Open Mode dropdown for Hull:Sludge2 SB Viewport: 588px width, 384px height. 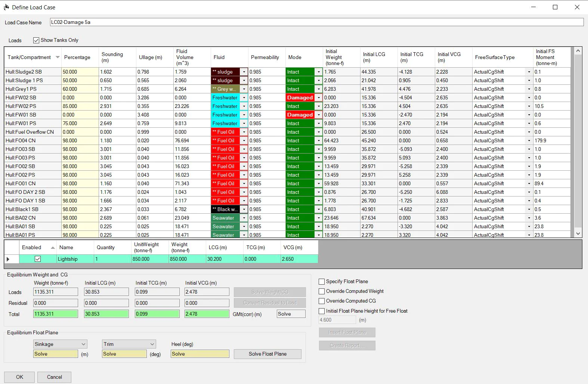(x=319, y=72)
